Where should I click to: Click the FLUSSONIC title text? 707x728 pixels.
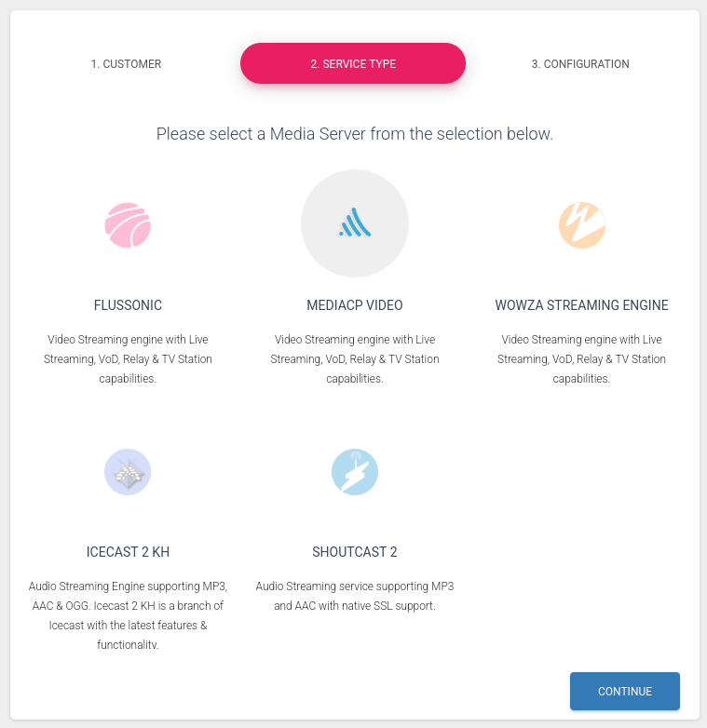click(128, 305)
